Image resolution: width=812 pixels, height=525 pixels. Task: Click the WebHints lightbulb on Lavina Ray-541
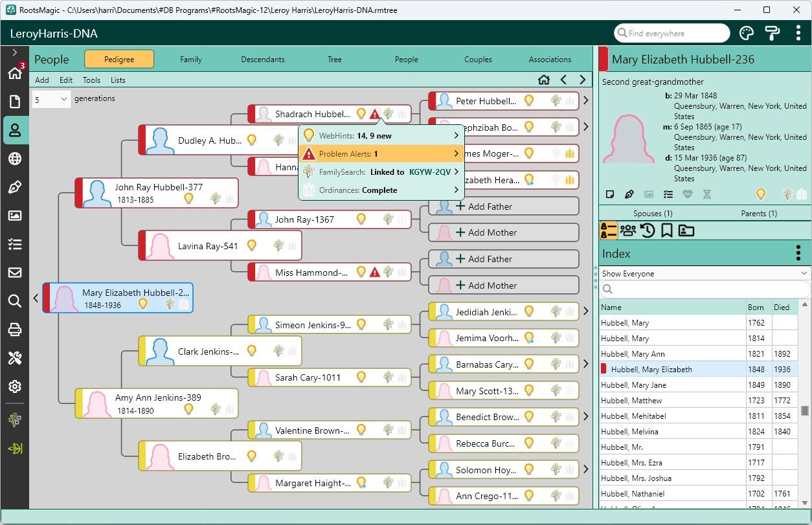point(251,246)
